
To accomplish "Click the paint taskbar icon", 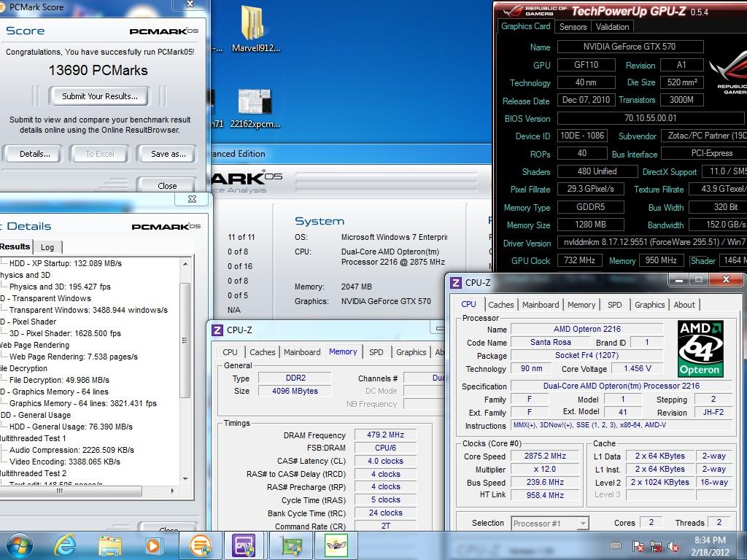I will 336,545.
